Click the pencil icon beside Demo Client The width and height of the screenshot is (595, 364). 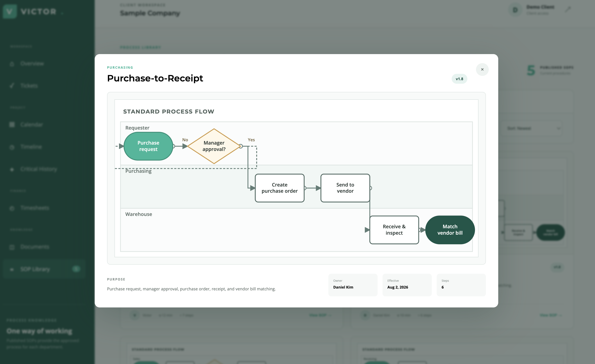[568, 9]
